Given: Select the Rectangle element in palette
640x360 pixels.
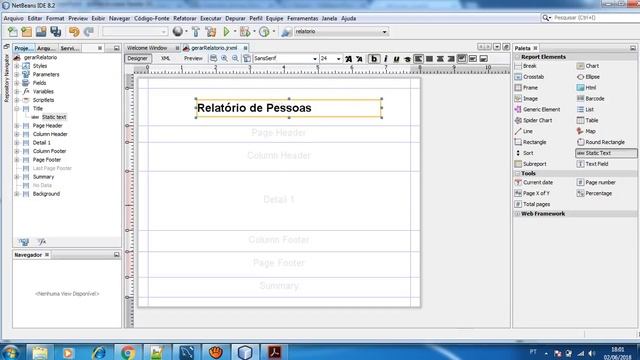Looking at the screenshot, I should pyautogui.click(x=531, y=142).
